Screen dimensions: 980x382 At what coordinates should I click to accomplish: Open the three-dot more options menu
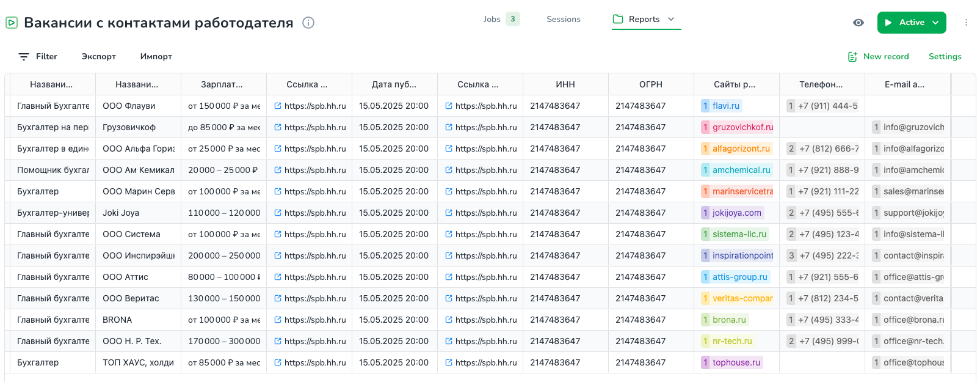pyautogui.click(x=966, y=23)
